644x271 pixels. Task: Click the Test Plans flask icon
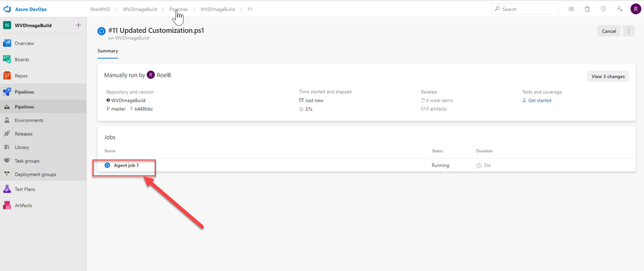(x=7, y=189)
